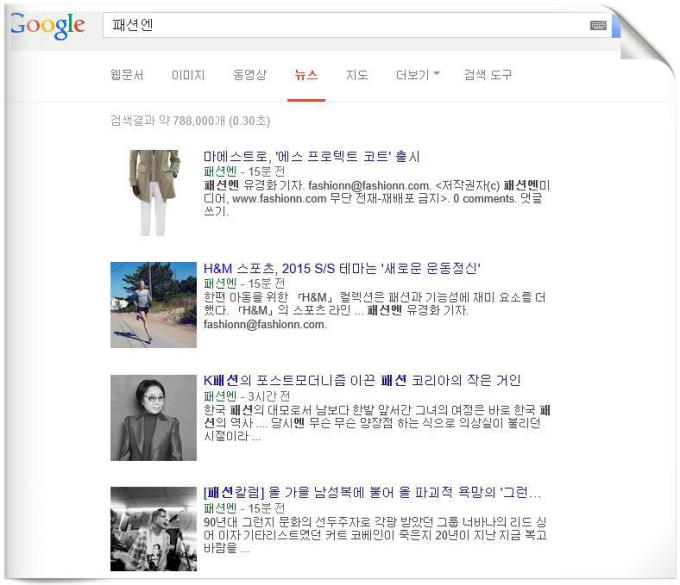Click the result count 약 788,000개 text

pos(190,121)
